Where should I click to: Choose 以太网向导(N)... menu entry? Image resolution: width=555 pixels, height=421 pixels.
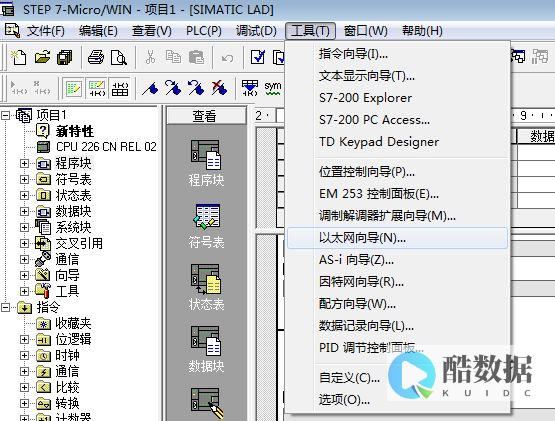[x=397, y=238]
